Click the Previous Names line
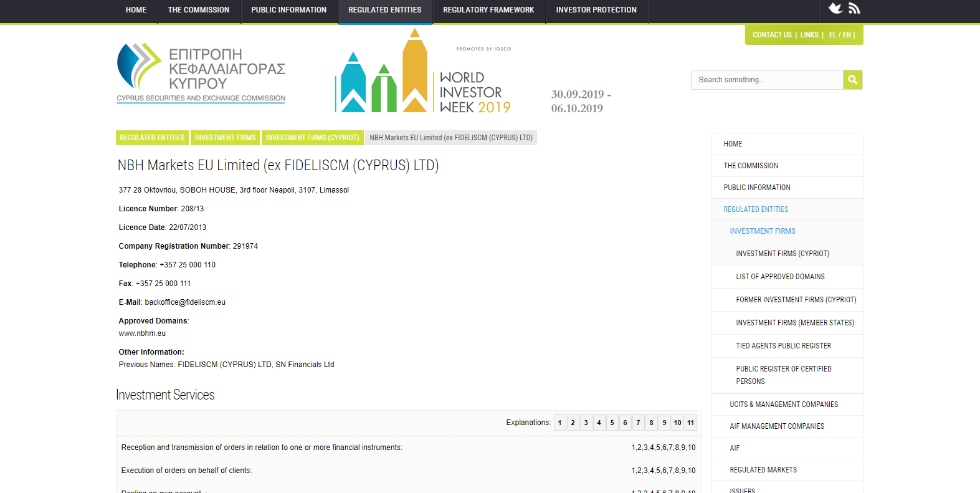The height and width of the screenshot is (493, 980). [227, 365]
